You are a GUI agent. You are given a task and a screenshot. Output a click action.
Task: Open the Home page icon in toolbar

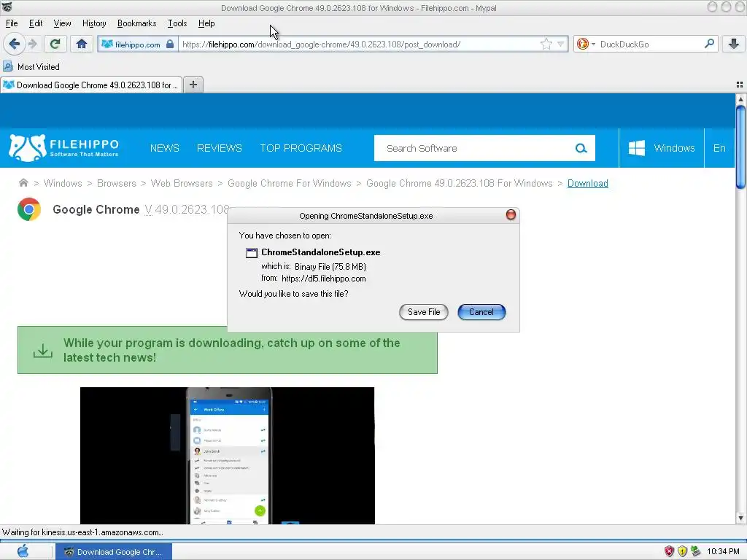click(x=82, y=44)
